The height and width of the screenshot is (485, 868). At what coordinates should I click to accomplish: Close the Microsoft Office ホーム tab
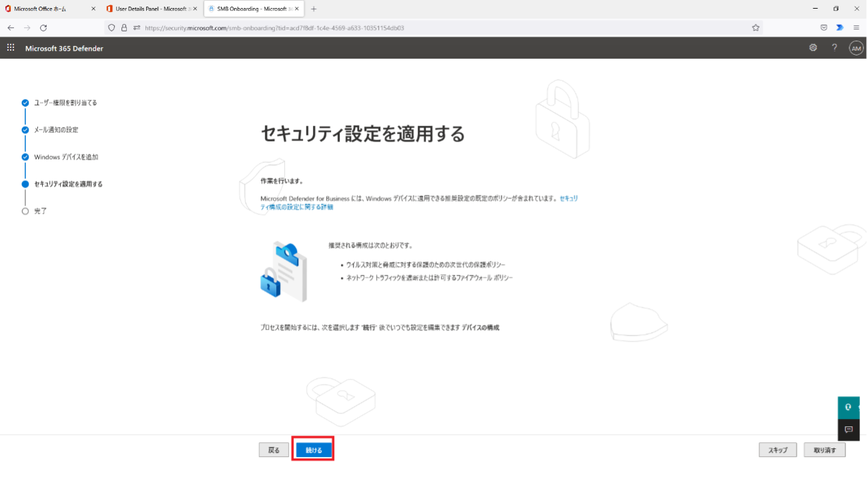(93, 9)
